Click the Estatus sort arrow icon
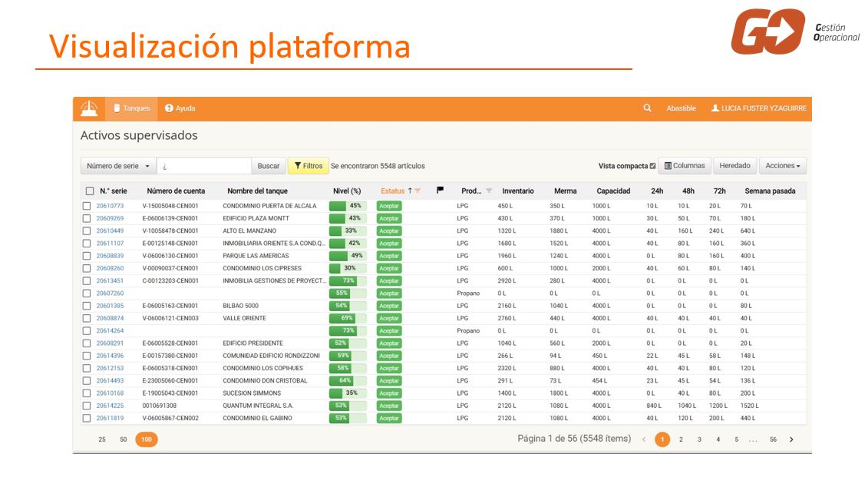Viewport: 868px width, 484px height. click(410, 191)
